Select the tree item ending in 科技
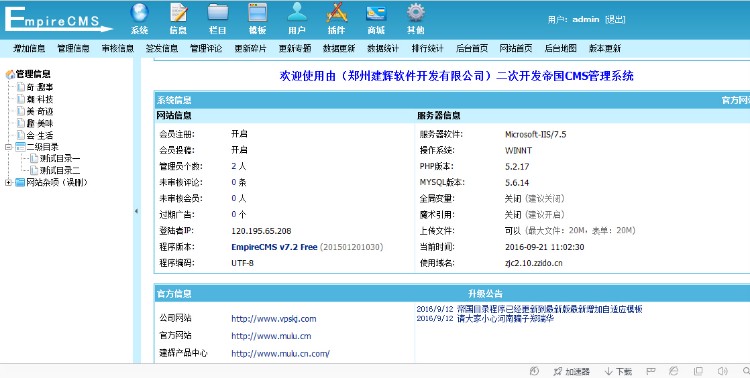The height and width of the screenshot is (378, 750). click(x=40, y=100)
